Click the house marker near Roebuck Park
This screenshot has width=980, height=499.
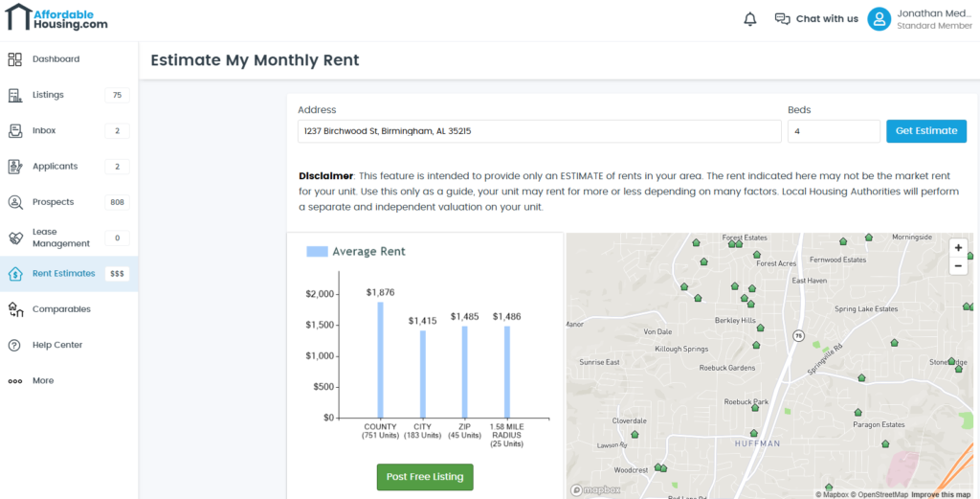tap(755, 408)
